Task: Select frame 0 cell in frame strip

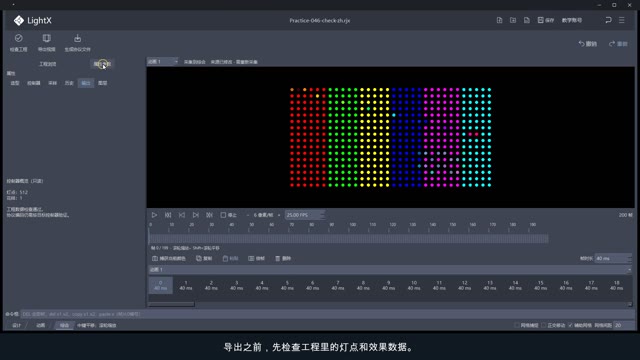Action: 160,285
